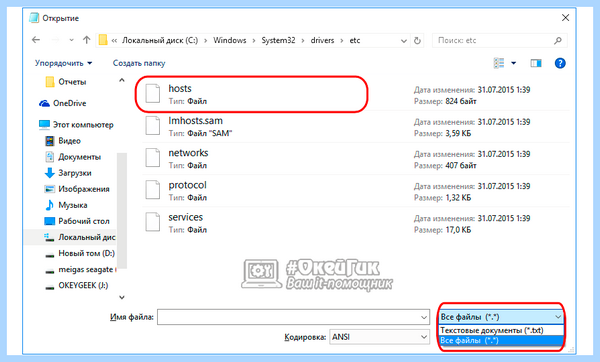Click the 'lmhosts.sam' file name
Screen dimensions: 600x362
[x=196, y=121]
